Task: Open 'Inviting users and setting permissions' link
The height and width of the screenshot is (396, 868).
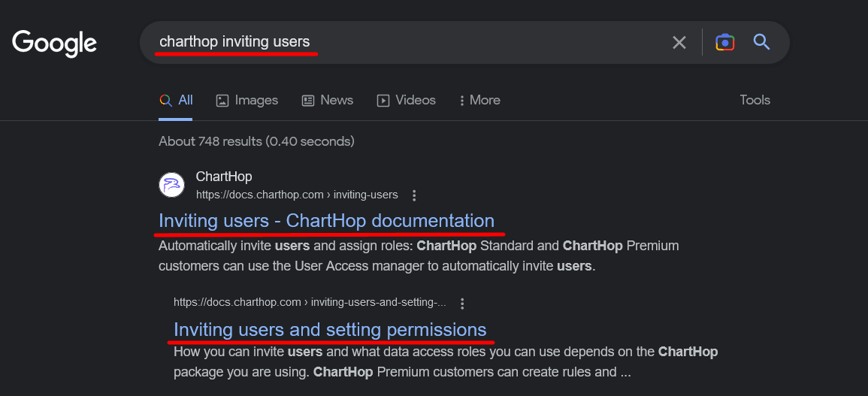Action: click(x=330, y=329)
